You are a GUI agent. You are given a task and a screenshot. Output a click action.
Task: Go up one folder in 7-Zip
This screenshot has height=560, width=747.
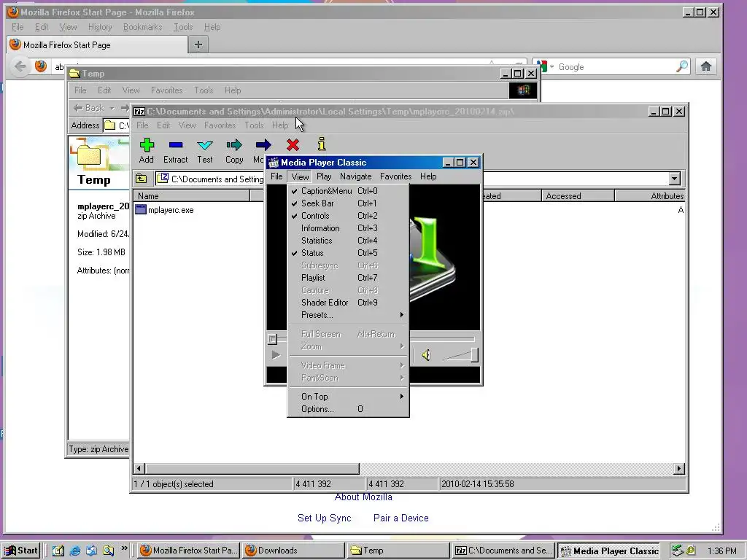(x=141, y=179)
